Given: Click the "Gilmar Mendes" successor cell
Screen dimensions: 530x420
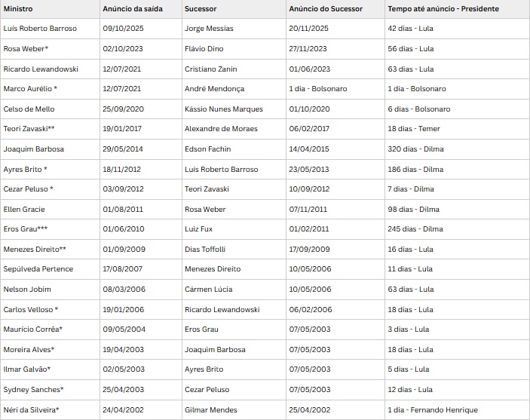Looking at the screenshot, I should click(x=211, y=409).
